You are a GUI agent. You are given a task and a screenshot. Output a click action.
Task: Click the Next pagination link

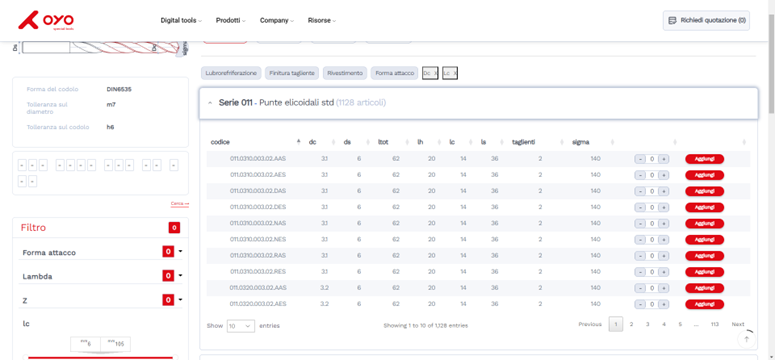[x=738, y=324]
